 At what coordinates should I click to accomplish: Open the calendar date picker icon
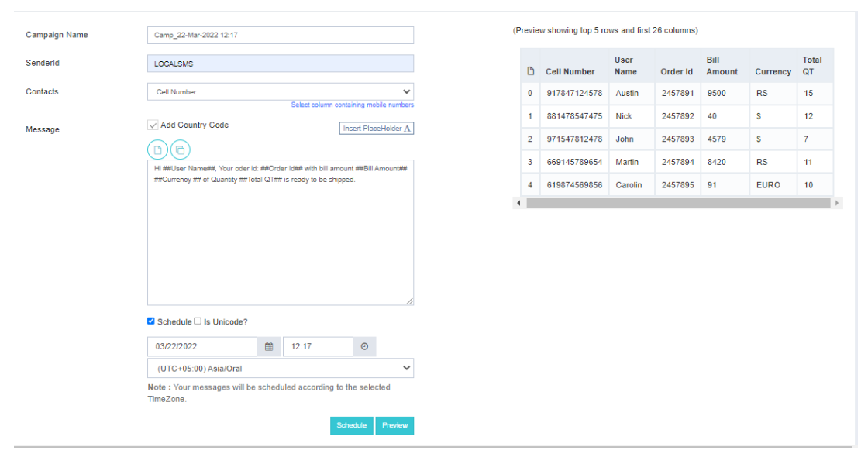[269, 347]
